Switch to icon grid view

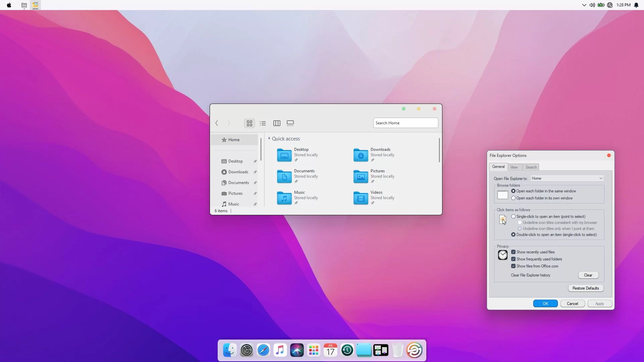tap(249, 123)
